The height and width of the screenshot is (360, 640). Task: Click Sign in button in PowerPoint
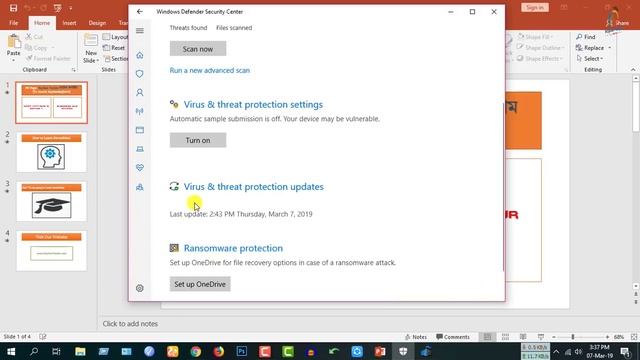pyautogui.click(x=535, y=7)
